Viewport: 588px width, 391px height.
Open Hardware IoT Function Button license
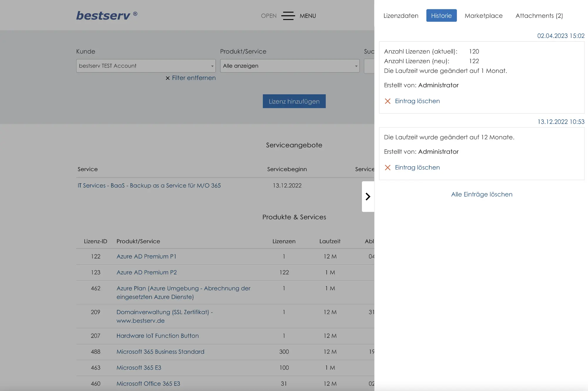(x=158, y=336)
